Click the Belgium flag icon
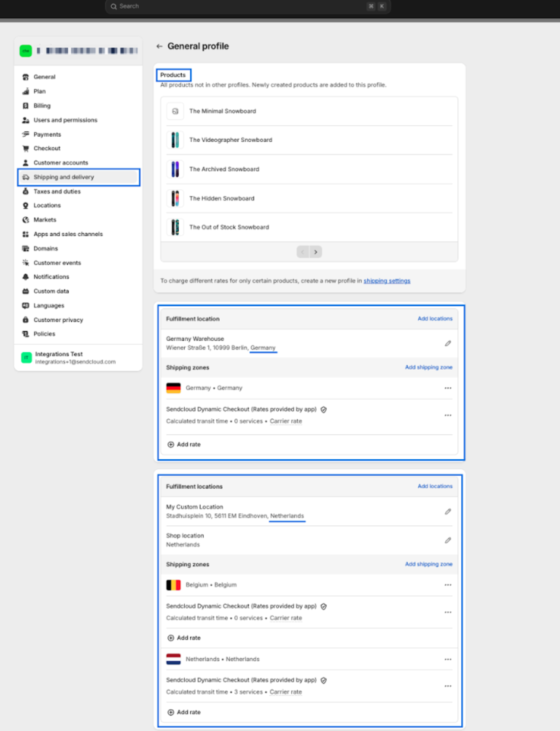Screen dimensions: 560x731 coord(173,585)
